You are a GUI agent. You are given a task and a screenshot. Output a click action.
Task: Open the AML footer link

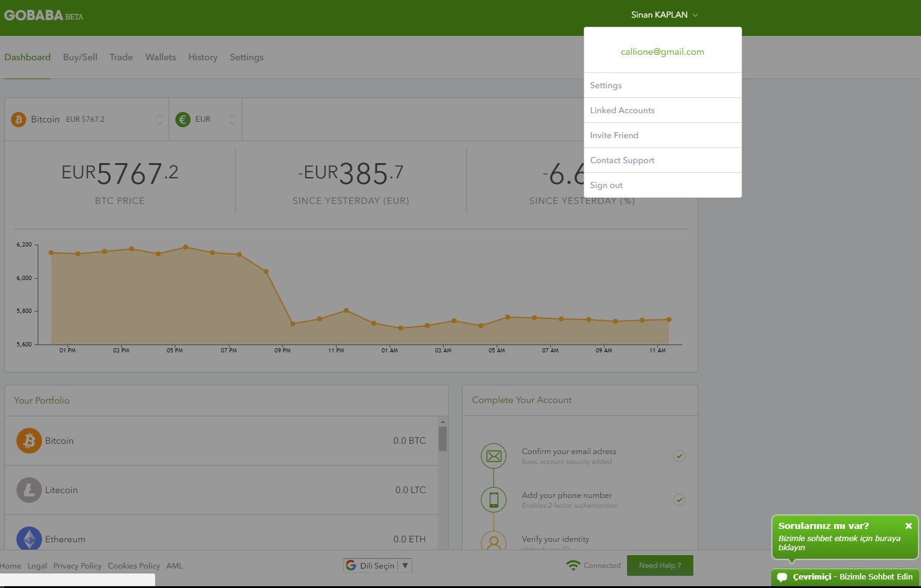[175, 566]
